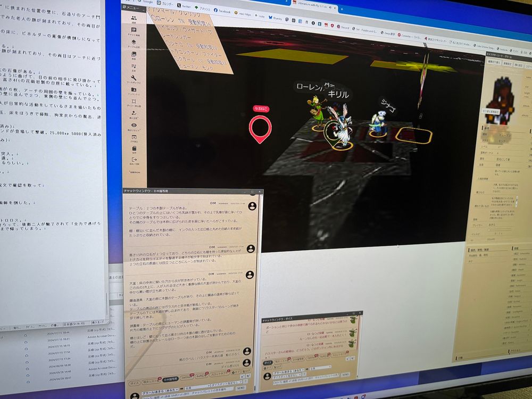Open recipient dropdown in ダイス chat window
Screen dimensions: 532x399
[x=320, y=368]
